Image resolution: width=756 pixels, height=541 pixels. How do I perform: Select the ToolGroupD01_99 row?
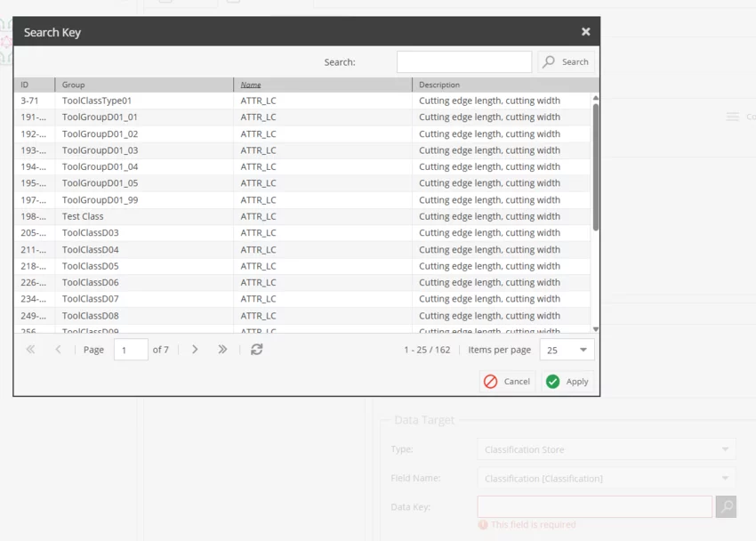click(302, 200)
